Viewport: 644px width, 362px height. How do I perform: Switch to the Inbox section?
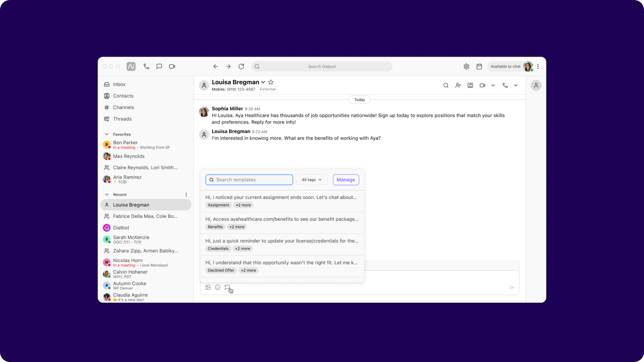(119, 84)
